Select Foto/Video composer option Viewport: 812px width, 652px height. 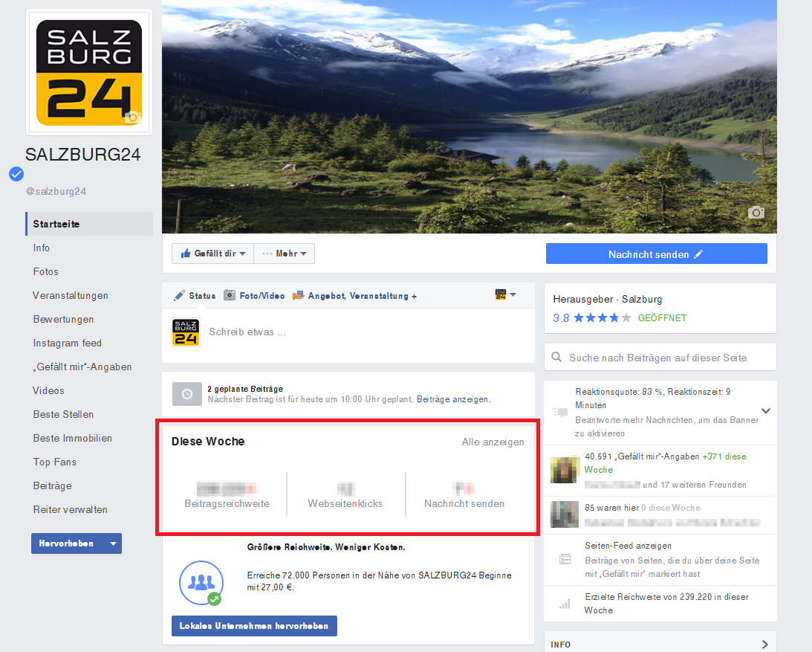[254, 295]
